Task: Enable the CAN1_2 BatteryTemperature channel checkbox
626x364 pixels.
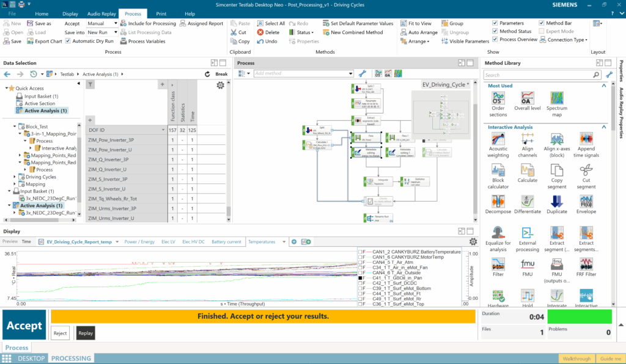Action: pyautogui.click(x=361, y=252)
